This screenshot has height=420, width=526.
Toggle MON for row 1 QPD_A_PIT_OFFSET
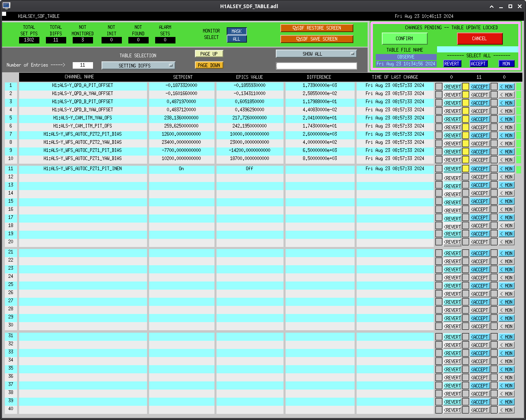(x=507, y=87)
